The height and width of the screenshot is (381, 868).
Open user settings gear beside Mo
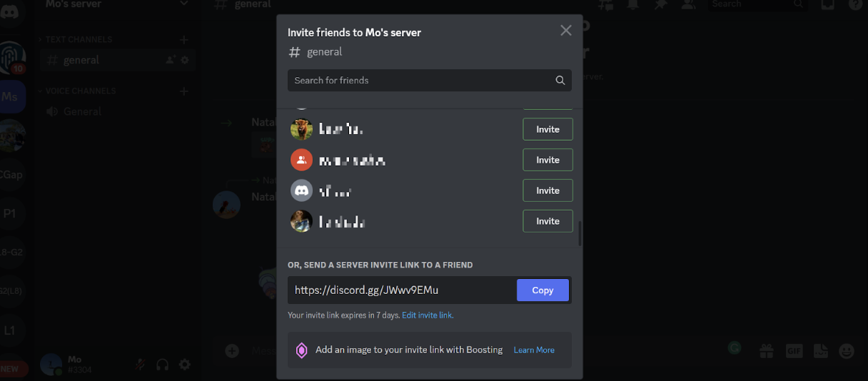click(185, 365)
